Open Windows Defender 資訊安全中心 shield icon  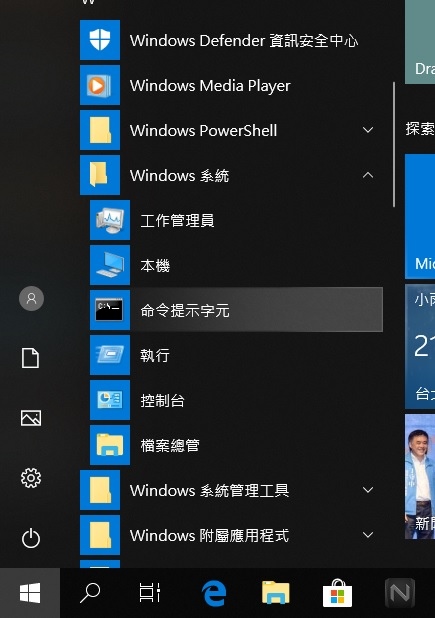(x=100, y=40)
